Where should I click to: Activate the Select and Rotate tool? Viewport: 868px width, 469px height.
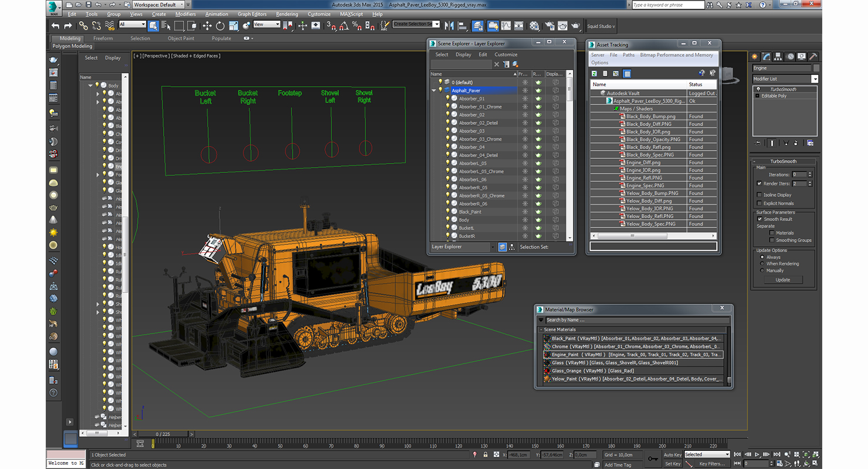(220, 26)
